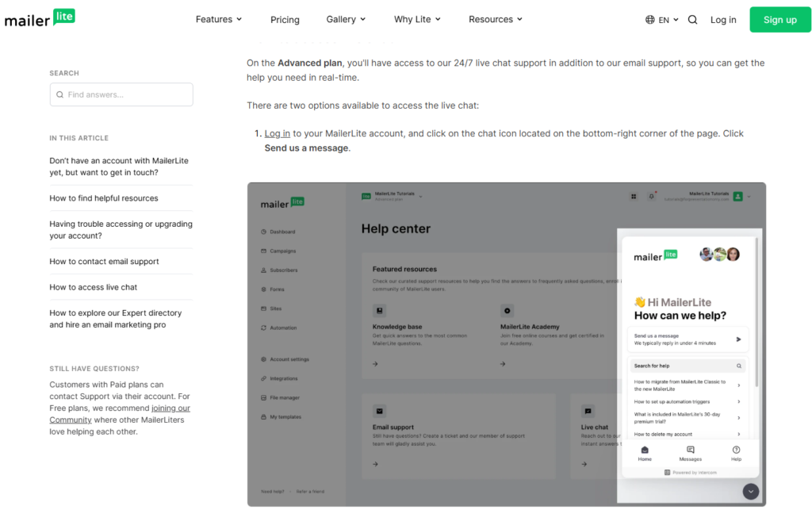Open the Help tab in the chat widget

click(x=736, y=454)
